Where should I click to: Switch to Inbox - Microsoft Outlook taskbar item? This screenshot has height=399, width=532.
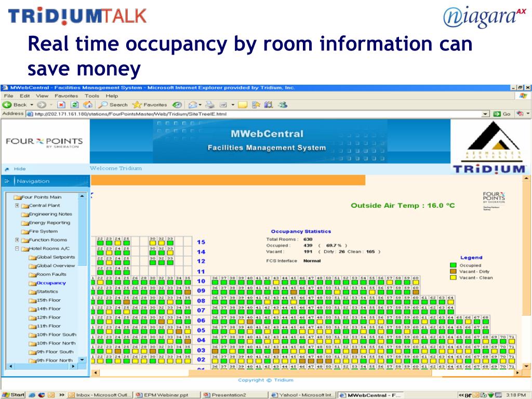click(x=99, y=395)
